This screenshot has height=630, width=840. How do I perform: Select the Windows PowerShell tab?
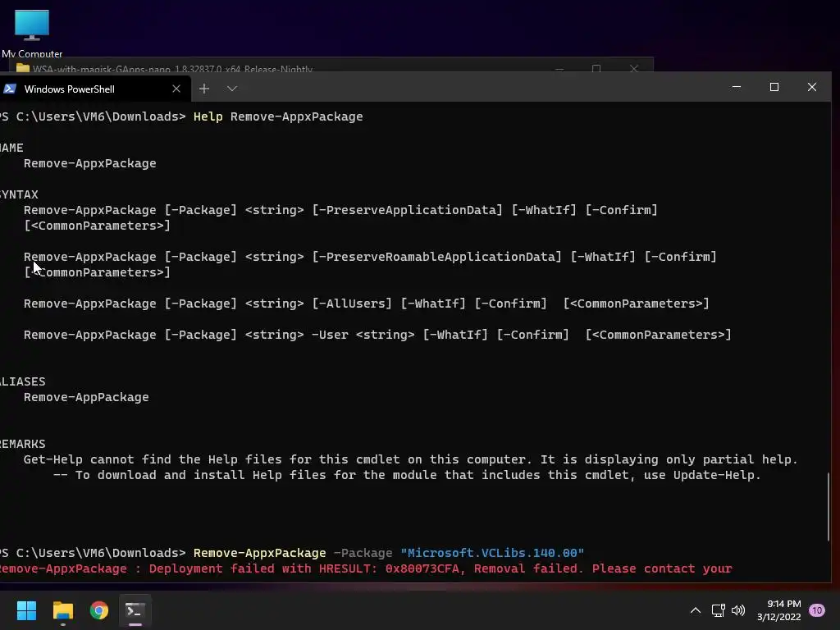(x=95, y=89)
